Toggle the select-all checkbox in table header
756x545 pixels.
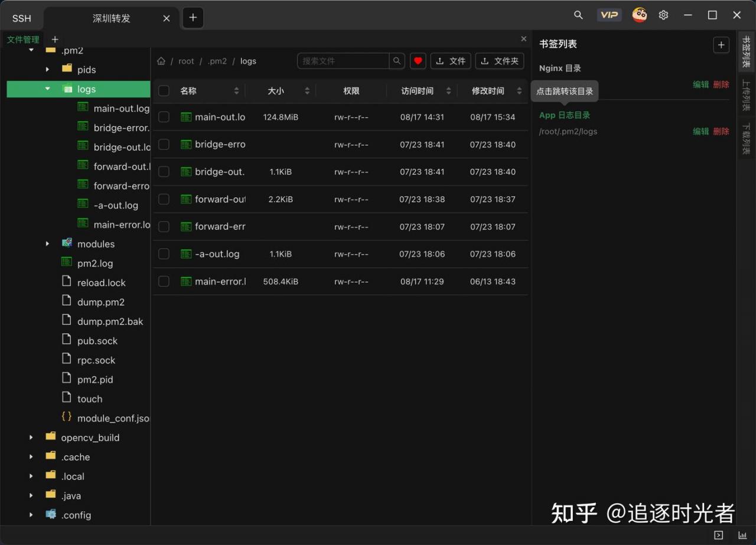[164, 91]
